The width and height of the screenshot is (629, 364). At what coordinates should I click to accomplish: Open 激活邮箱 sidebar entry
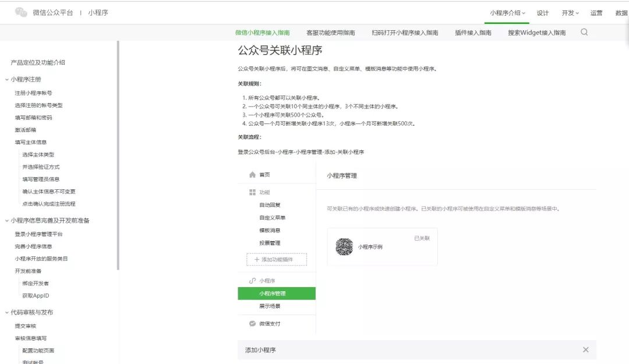coord(25,130)
